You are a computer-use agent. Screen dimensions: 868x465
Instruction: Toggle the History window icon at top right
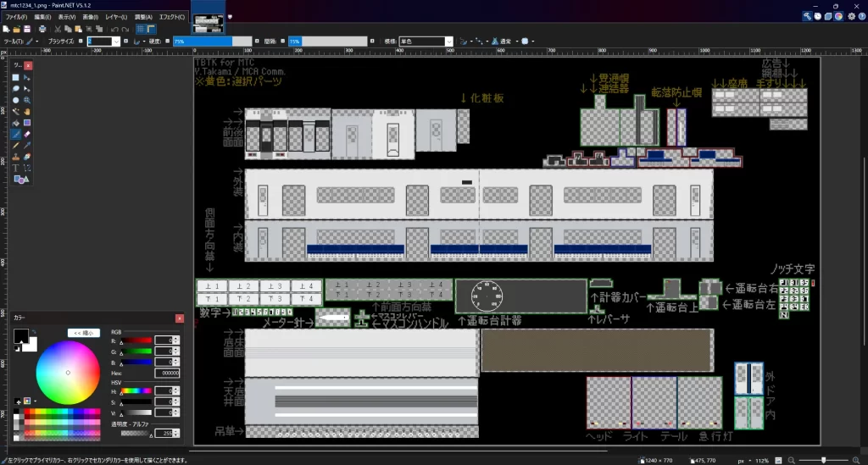(x=819, y=16)
